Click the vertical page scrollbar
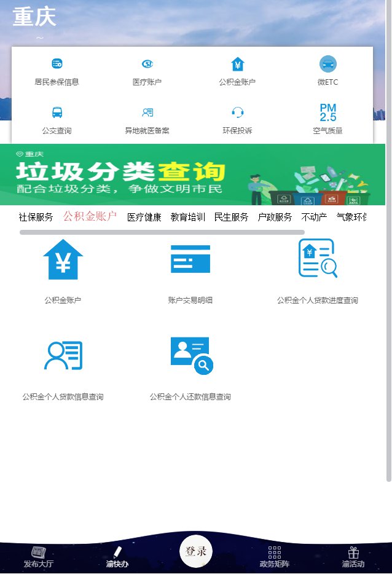This screenshot has height=574, width=392. click(389, 241)
